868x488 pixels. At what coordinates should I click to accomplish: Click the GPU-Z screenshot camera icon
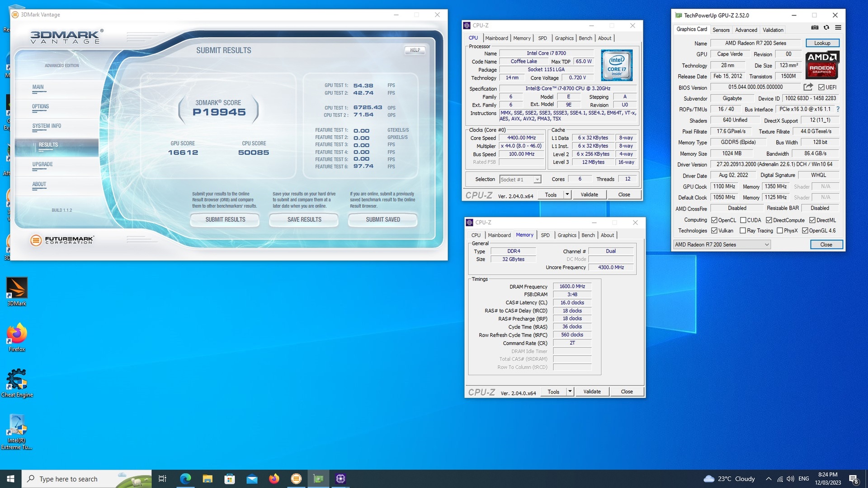(x=815, y=28)
